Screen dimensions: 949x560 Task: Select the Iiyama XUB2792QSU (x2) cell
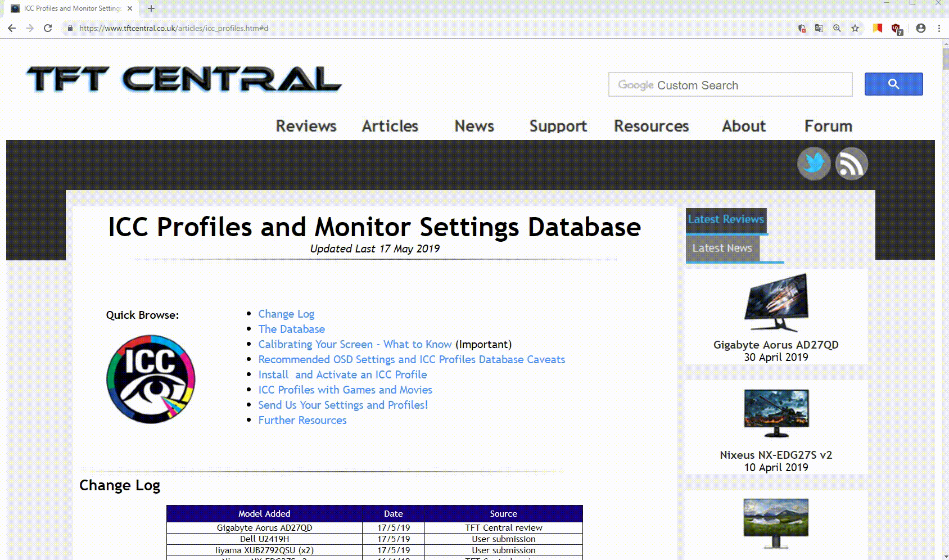[x=264, y=550]
